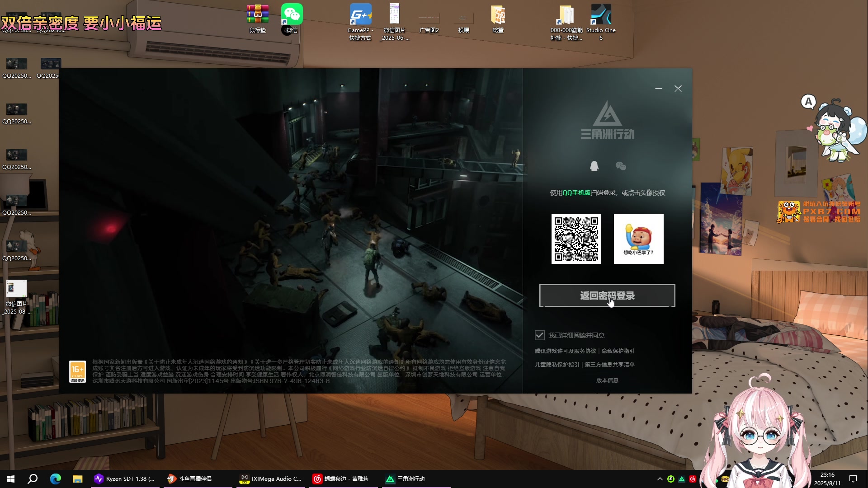Minimize the 三角洲行动 launcher window
This screenshot has width=868, height=488.
[x=659, y=89]
